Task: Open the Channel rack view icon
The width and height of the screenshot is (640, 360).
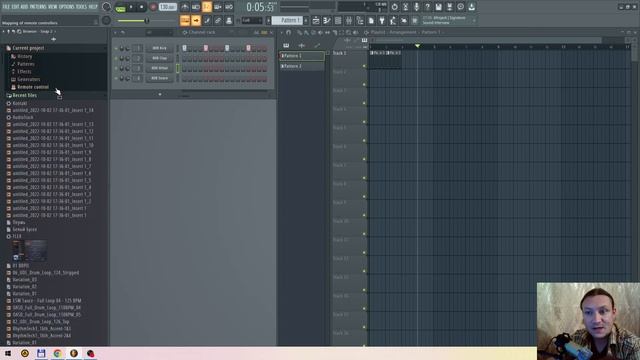Action: [338, 20]
